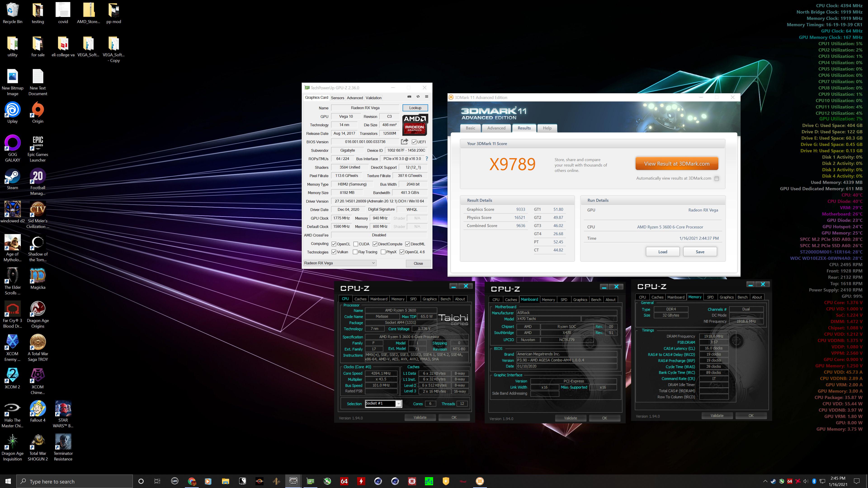Click View Result at 3DMark.com
Screen dimensions: 868x488
(677, 164)
